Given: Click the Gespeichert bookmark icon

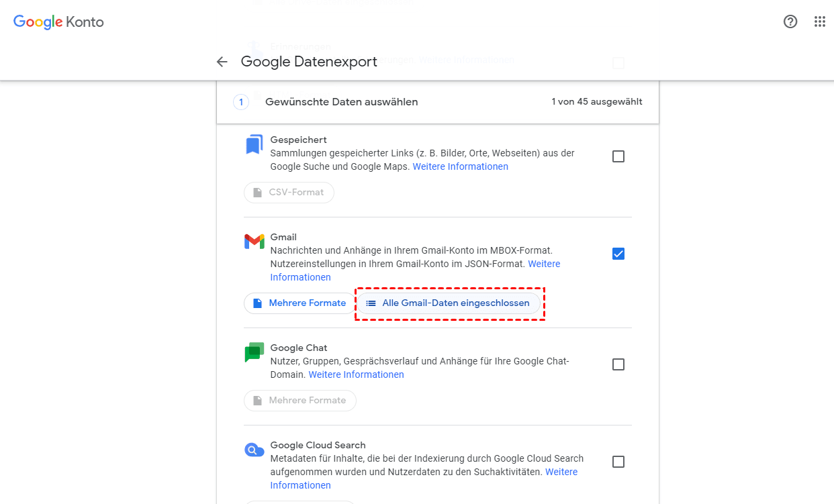Looking at the screenshot, I should [254, 144].
